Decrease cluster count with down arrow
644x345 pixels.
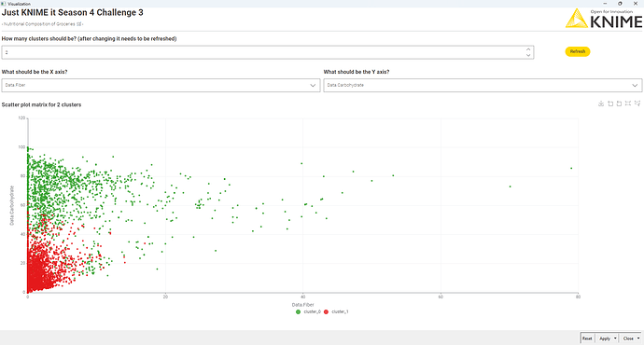point(528,55)
